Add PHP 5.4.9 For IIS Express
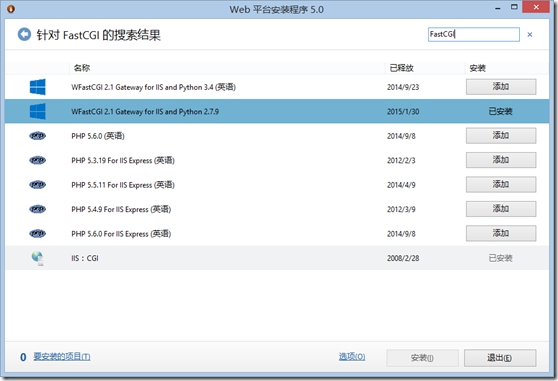 click(x=501, y=209)
